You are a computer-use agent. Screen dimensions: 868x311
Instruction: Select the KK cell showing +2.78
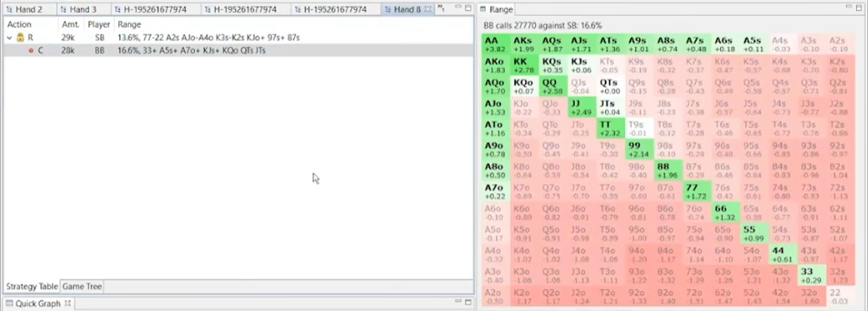524,66
